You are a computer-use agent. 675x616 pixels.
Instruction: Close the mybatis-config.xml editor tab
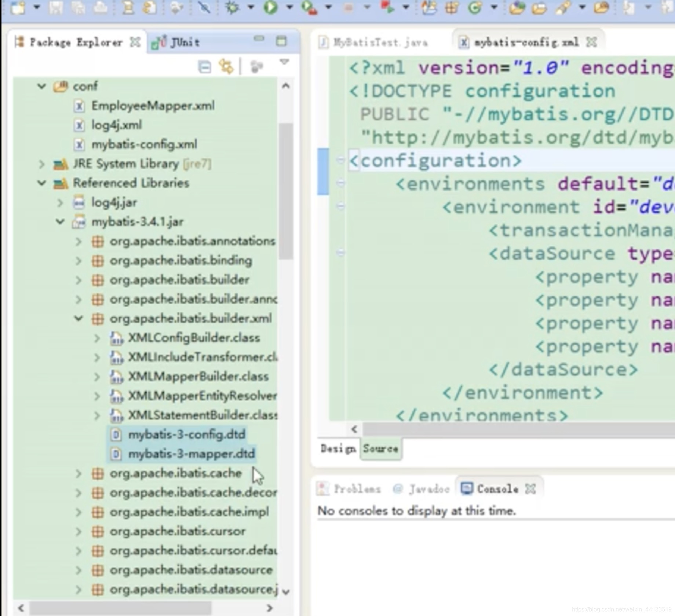(591, 42)
